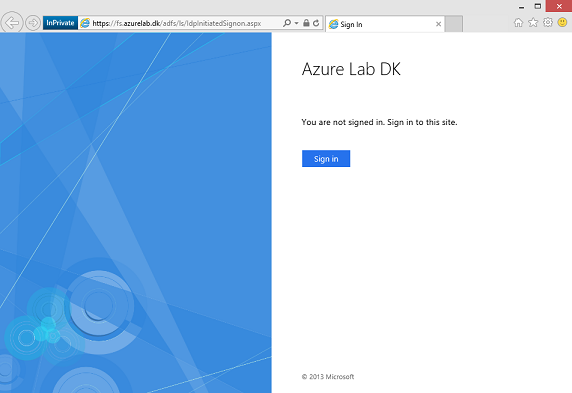Click the Internet Explorer page icon in address bar
The width and height of the screenshot is (572, 393).
click(x=85, y=23)
